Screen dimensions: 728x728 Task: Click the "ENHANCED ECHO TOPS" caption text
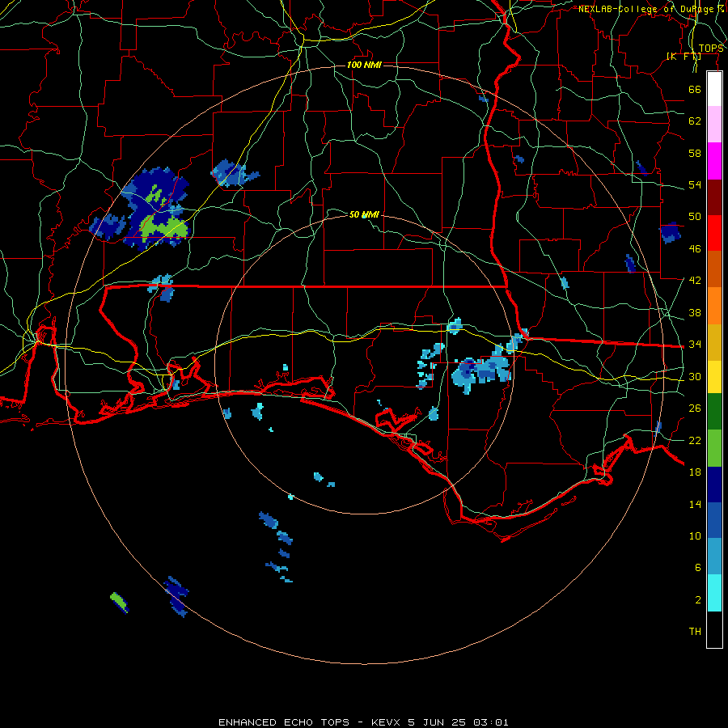pyautogui.click(x=284, y=722)
